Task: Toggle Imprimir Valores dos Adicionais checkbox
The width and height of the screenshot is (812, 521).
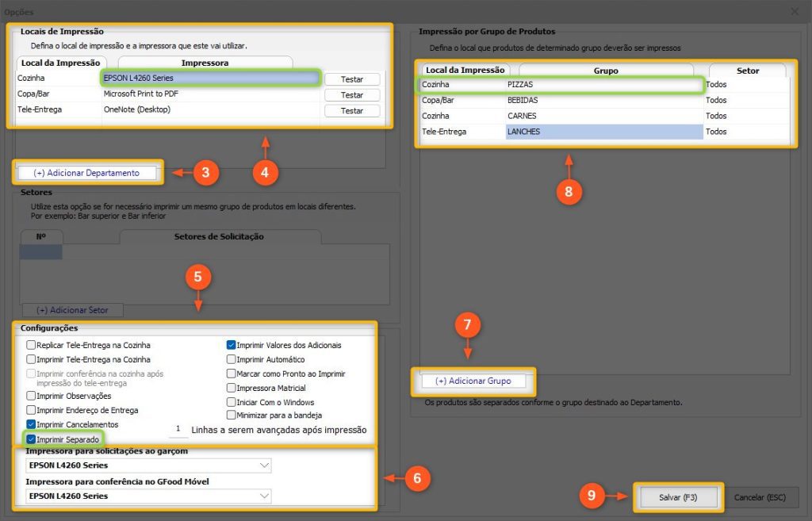Action: [231, 345]
